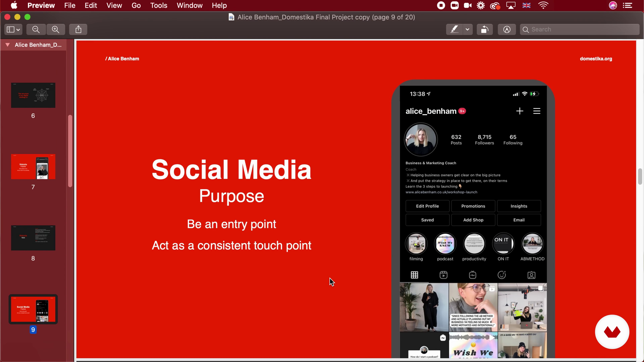644x362 pixels.
Task: Open the Go menu
Action: click(136, 5)
